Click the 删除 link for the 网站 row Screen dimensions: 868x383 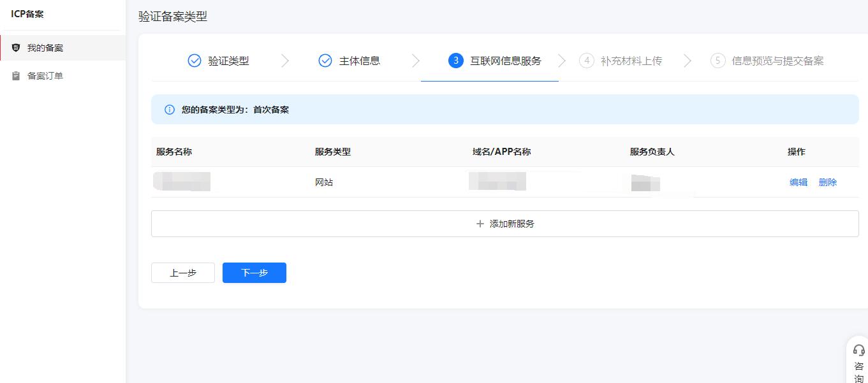[x=828, y=182]
